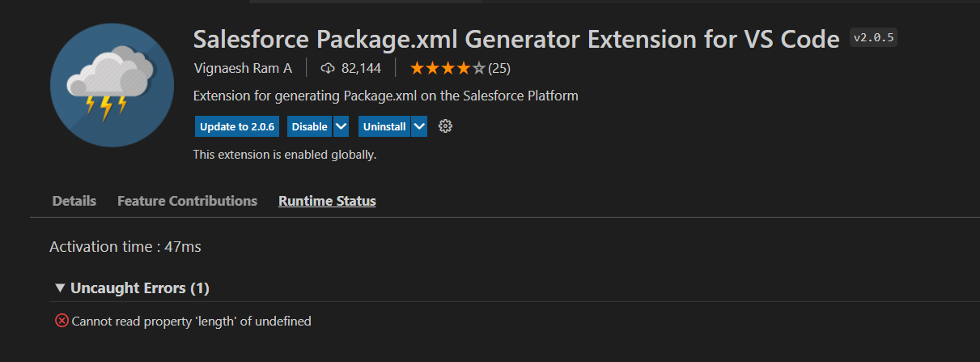The width and height of the screenshot is (980, 362).
Task: Select the Runtime Status tab
Action: tap(327, 201)
